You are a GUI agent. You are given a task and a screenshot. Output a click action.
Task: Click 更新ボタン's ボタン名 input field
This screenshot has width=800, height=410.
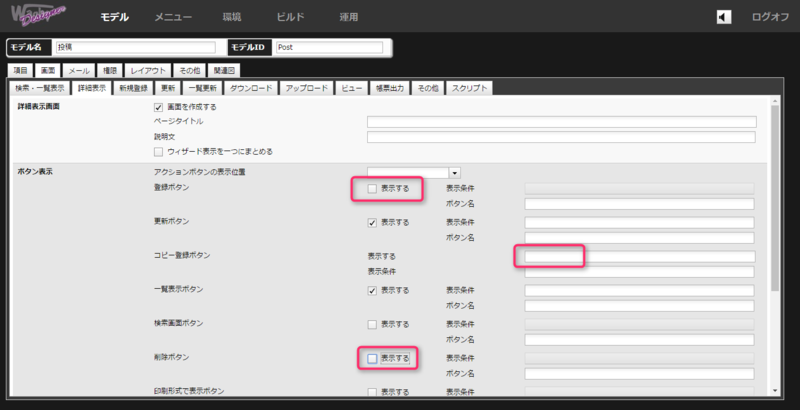coord(639,238)
